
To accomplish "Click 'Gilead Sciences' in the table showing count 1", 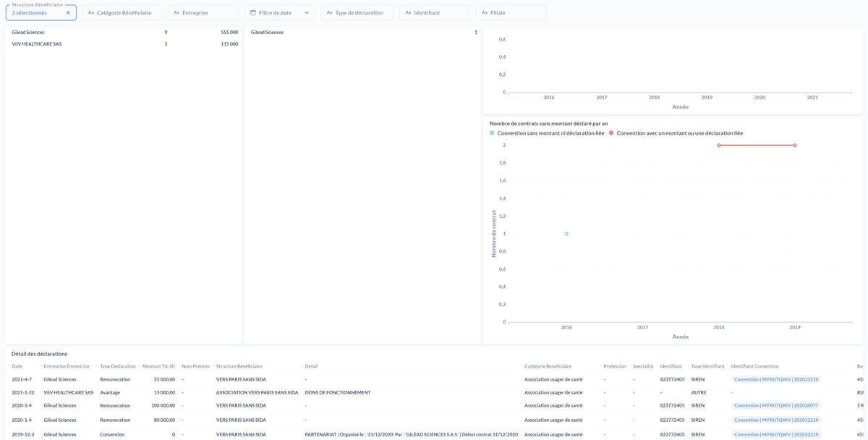I will point(267,32).
